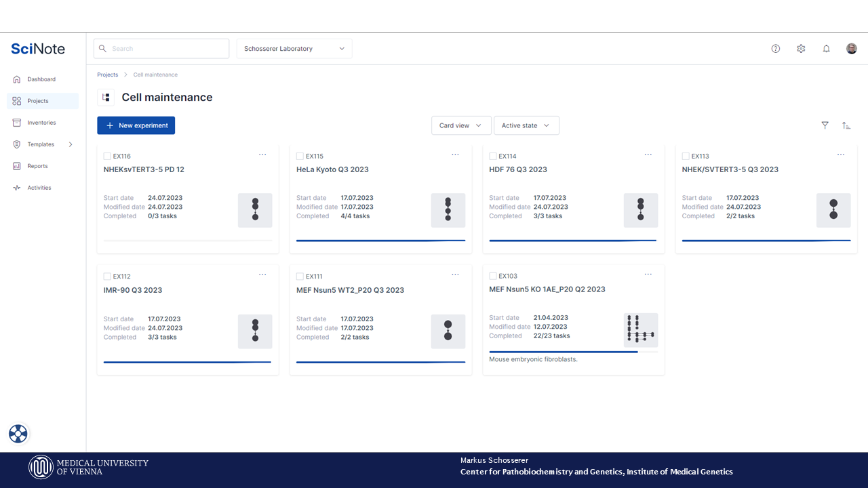
Task: Select the EX115 checkbox
Action: coord(300,157)
